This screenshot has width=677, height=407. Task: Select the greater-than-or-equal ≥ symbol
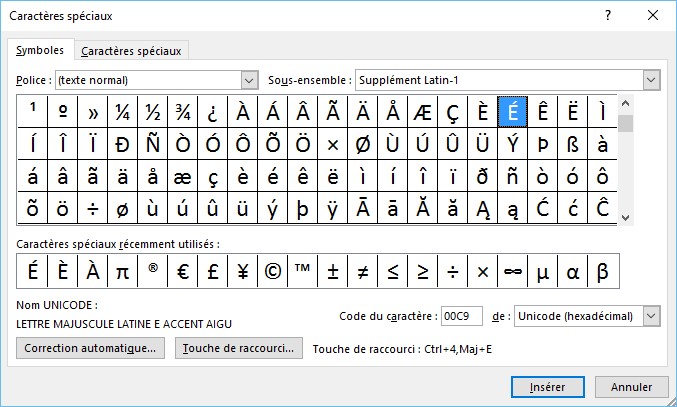[x=423, y=271]
